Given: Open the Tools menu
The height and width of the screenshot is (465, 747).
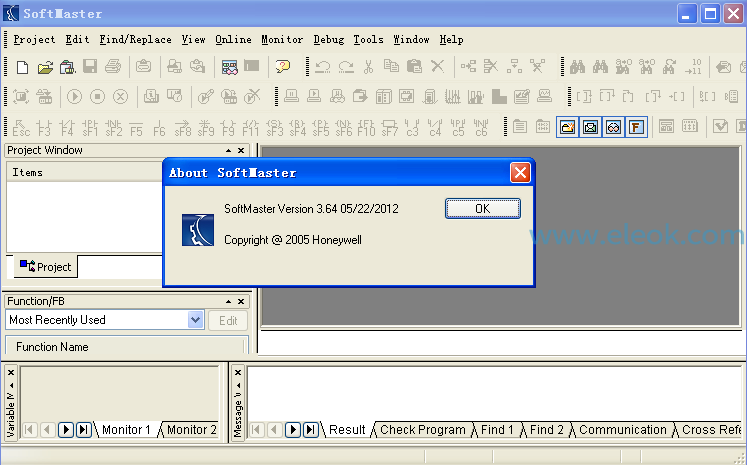Looking at the screenshot, I should click(x=368, y=40).
